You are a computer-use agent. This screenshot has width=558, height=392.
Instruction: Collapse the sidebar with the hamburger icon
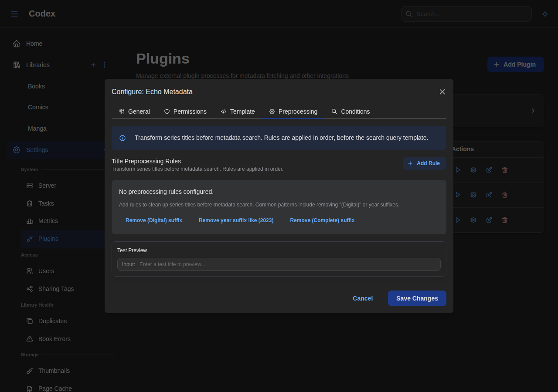coord(14,14)
